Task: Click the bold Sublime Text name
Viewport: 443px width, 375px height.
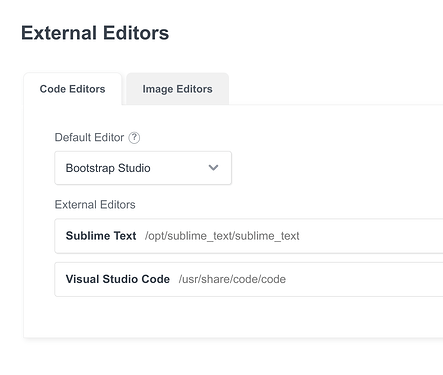Action: click(x=101, y=236)
